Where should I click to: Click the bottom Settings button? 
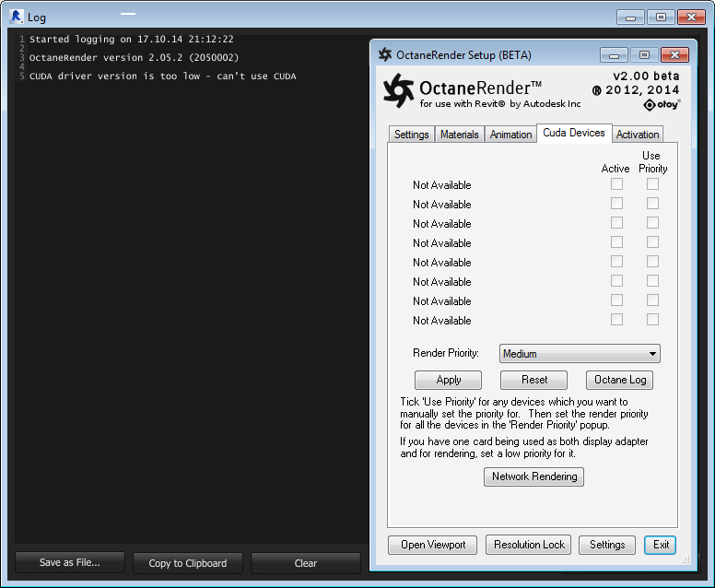click(x=607, y=545)
